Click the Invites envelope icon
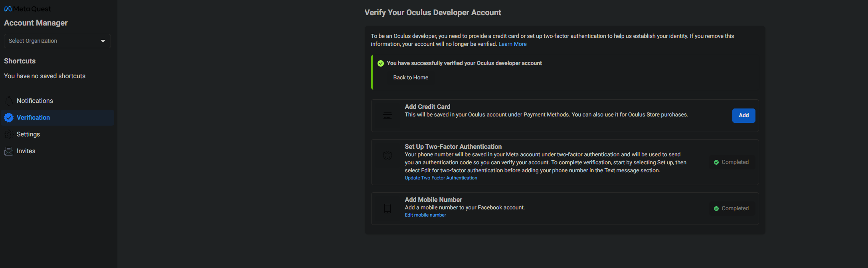The width and height of the screenshot is (868, 268). (x=9, y=151)
